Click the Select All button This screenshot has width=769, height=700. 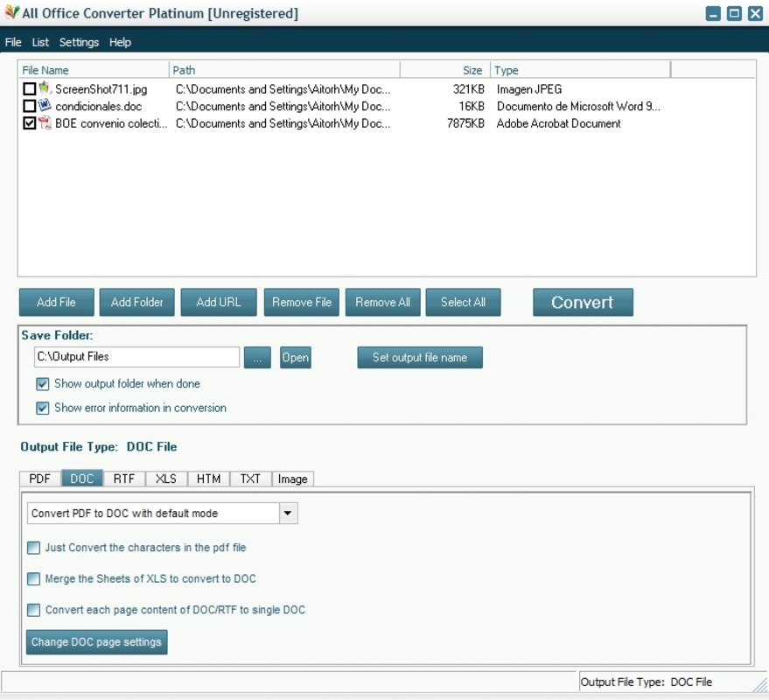463,302
